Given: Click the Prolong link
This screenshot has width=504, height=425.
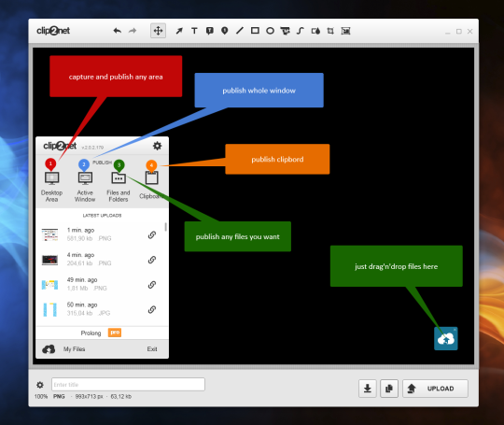Looking at the screenshot, I should 91,333.
